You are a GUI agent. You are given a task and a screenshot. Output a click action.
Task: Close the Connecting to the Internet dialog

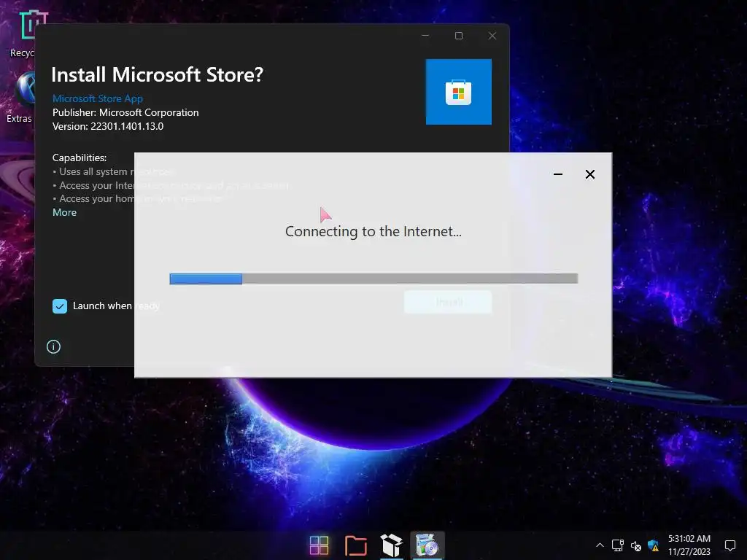tap(589, 174)
